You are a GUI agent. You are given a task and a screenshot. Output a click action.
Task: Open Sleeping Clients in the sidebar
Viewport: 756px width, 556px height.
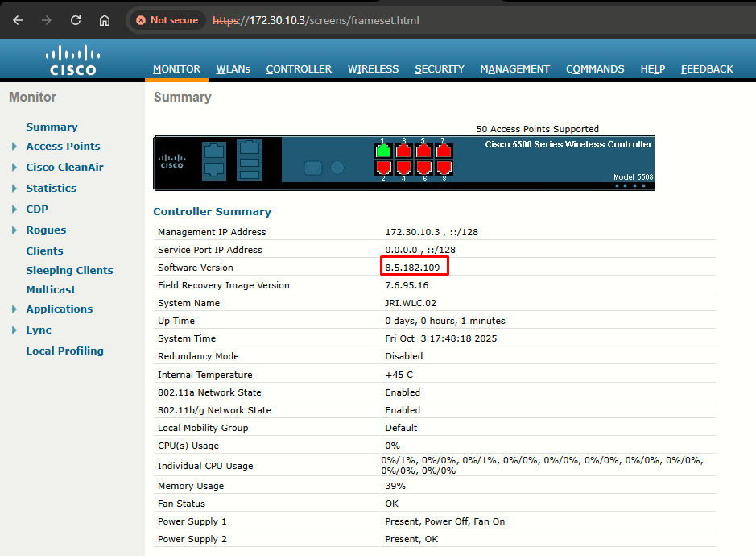(69, 270)
